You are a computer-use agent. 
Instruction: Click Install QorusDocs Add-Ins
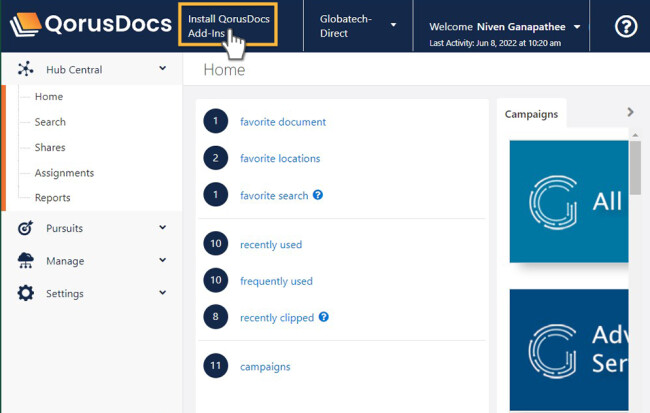tap(228, 25)
